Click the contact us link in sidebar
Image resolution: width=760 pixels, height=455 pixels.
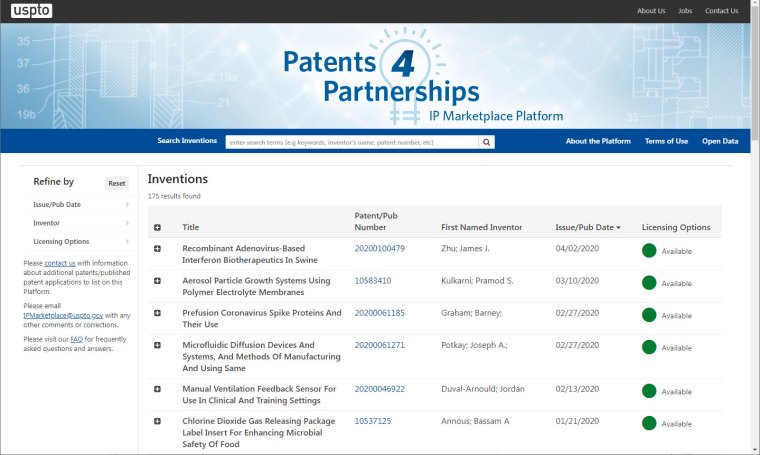click(x=60, y=263)
